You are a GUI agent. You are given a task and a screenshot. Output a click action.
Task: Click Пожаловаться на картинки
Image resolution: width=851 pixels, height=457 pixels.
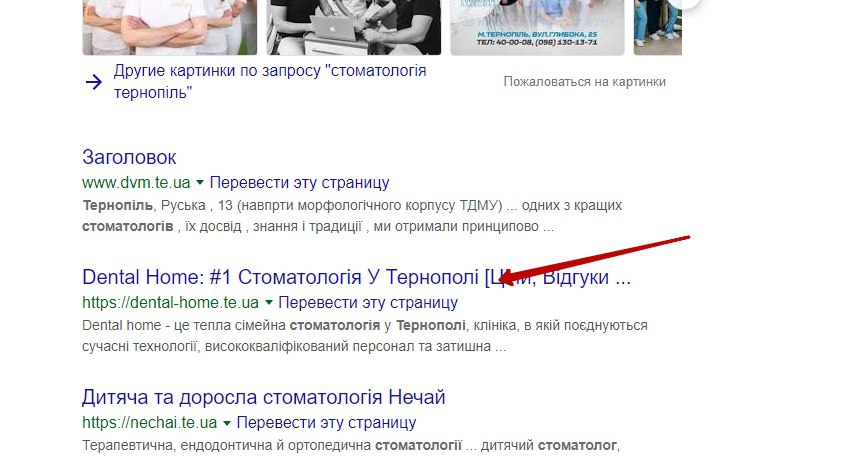pyautogui.click(x=585, y=82)
